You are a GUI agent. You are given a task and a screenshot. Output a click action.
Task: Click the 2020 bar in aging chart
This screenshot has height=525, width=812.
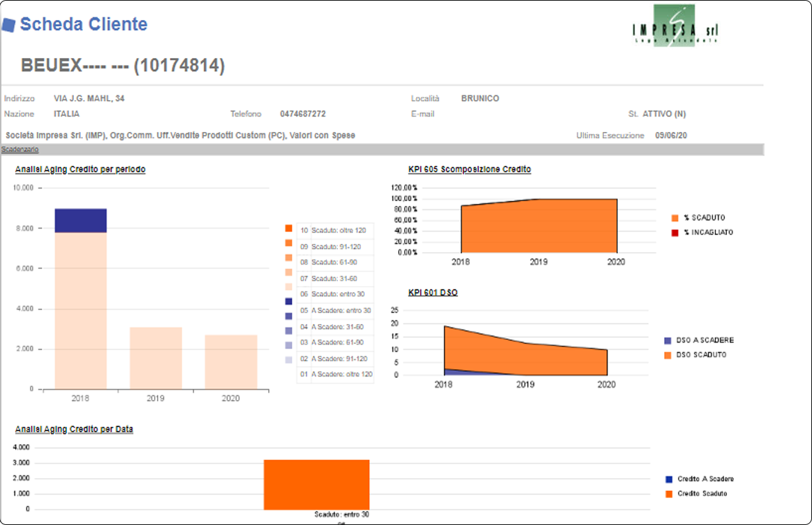(231, 362)
